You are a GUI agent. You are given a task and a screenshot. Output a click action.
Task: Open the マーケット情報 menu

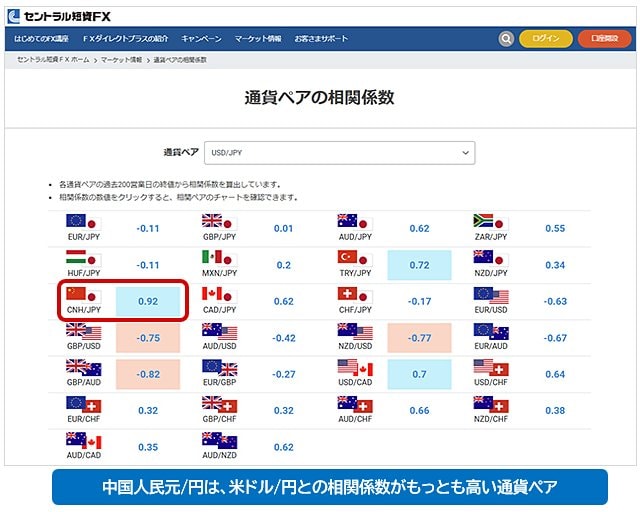pyautogui.click(x=258, y=39)
